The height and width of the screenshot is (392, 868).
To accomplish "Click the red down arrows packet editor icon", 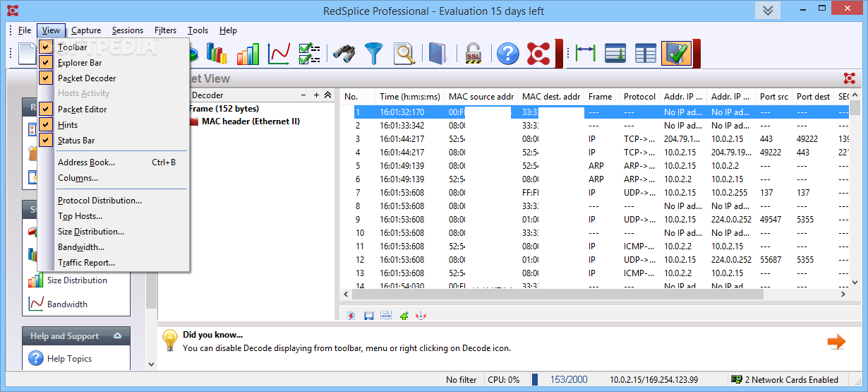I will pos(421,316).
